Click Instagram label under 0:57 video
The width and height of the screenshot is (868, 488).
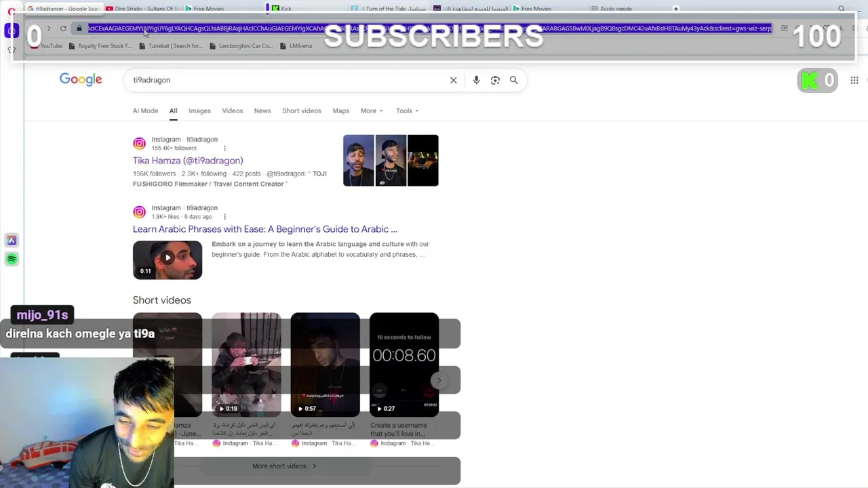click(x=314, y=443)
